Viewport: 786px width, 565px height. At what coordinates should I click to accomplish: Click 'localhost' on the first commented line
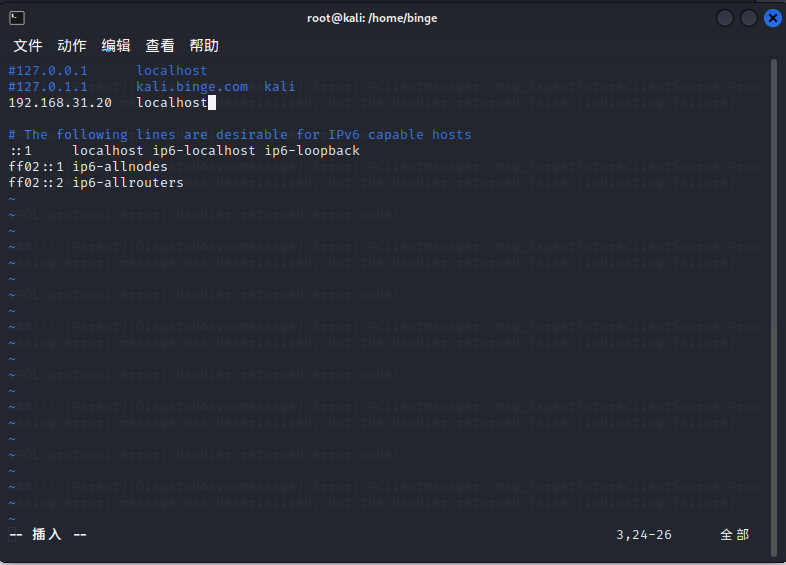pyautogui.click(x=171, y=71)
